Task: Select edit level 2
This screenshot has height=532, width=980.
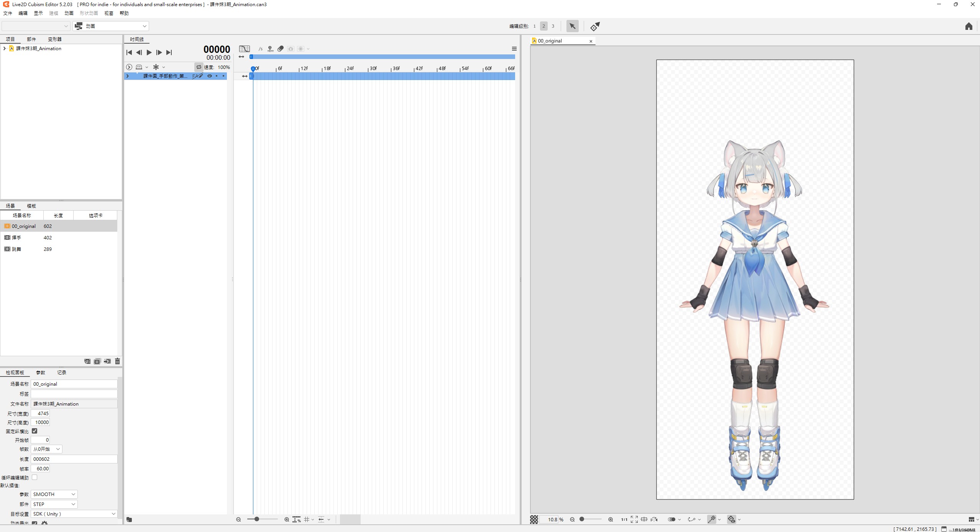Action: pyautogui.click(x=544, y=26)
